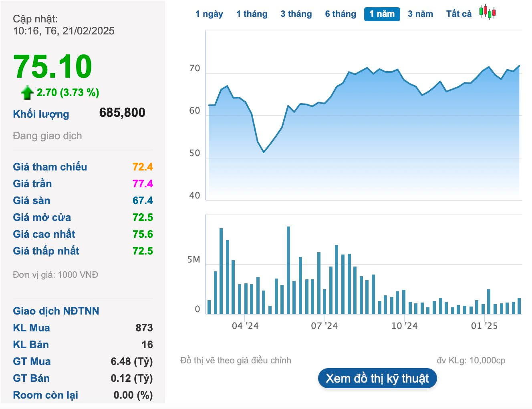This screenshot has height=409, width=532.
Task: Click the green up-arrow price change icon
Action: (27, 92)
